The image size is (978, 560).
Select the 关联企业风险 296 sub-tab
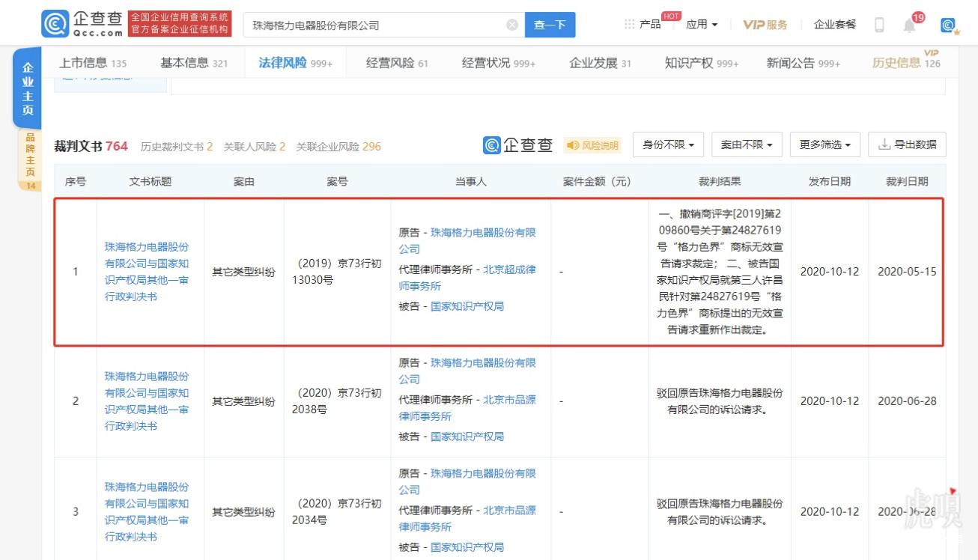(x=338, y=146)
